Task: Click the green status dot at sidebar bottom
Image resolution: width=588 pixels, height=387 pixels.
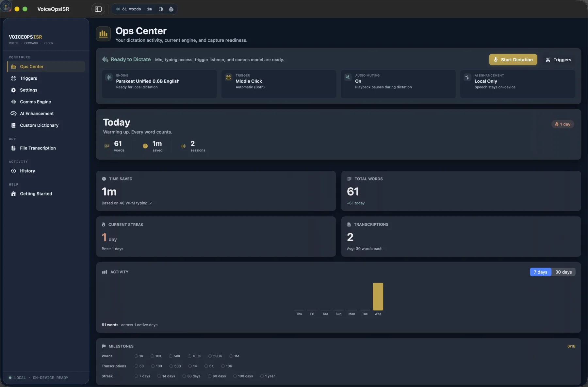Action: click(x=10, y=378)
